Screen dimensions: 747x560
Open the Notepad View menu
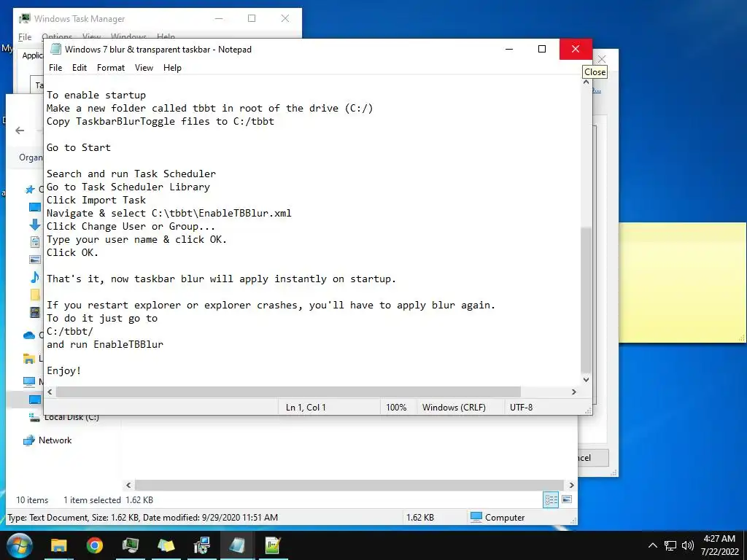pyautogui.click(x=144, y=68)
